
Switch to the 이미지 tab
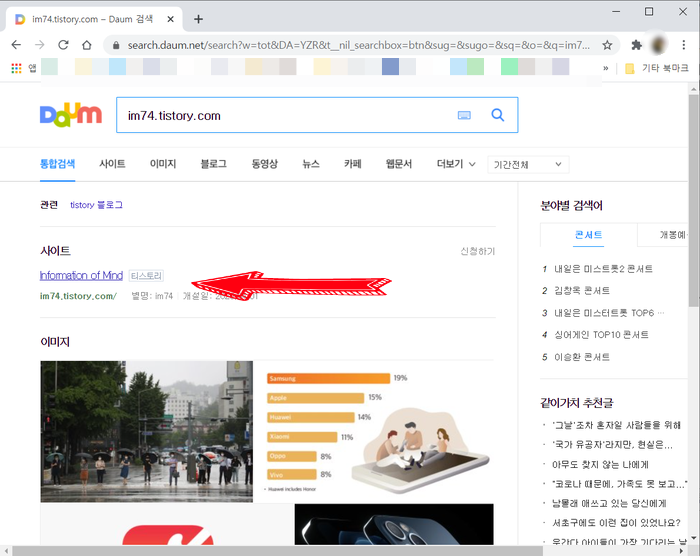pyautogui.click(x=163, y=164)
